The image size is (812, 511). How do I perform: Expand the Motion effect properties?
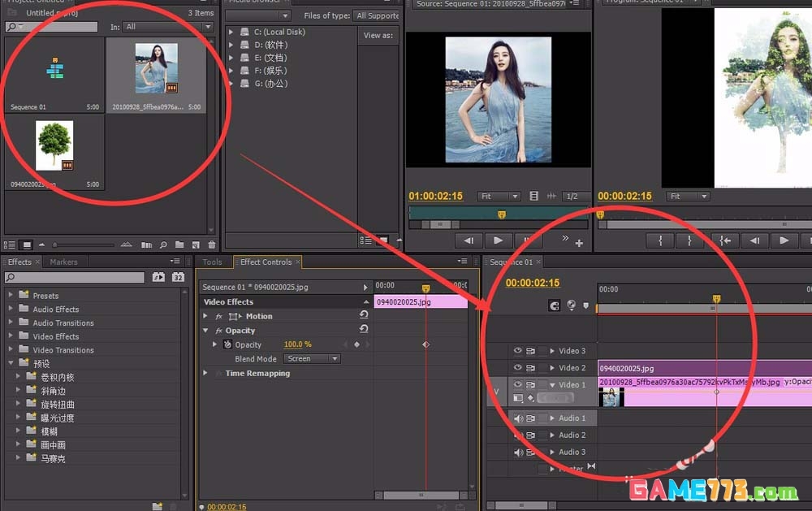pos(206,316)
